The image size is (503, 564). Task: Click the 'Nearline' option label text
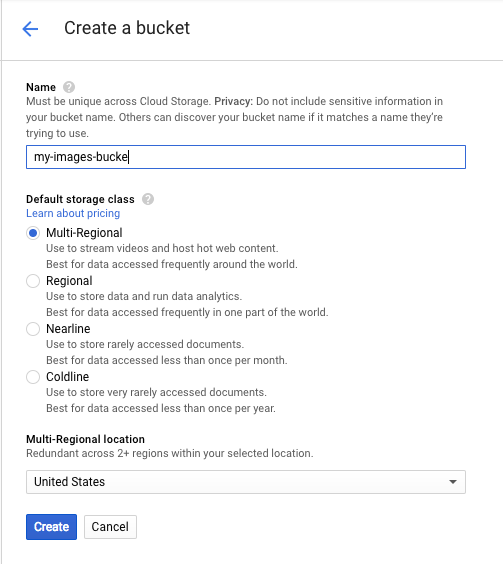coord(68,329)
